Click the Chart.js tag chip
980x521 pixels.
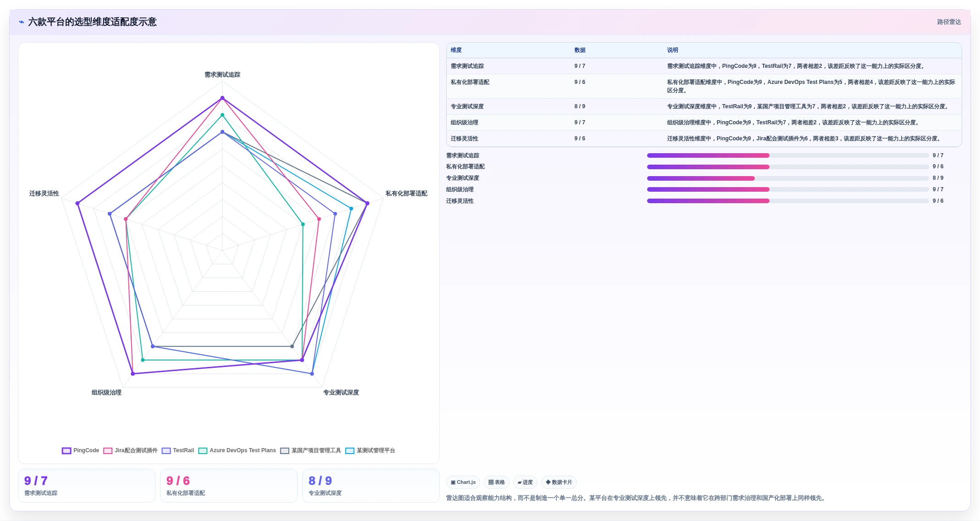click(x=463, y=482)
